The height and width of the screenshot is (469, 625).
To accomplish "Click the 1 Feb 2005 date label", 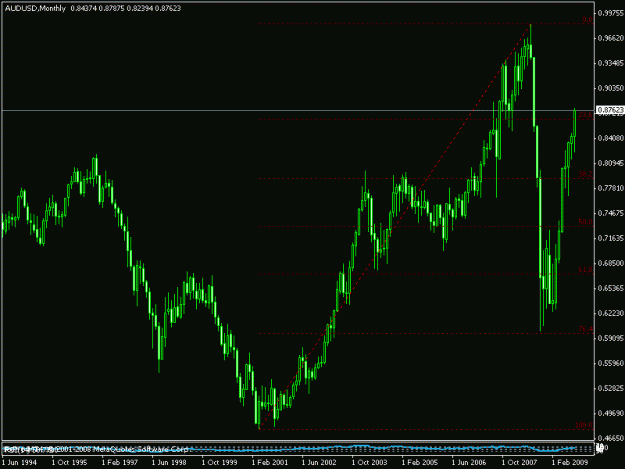I will point(420,463).
